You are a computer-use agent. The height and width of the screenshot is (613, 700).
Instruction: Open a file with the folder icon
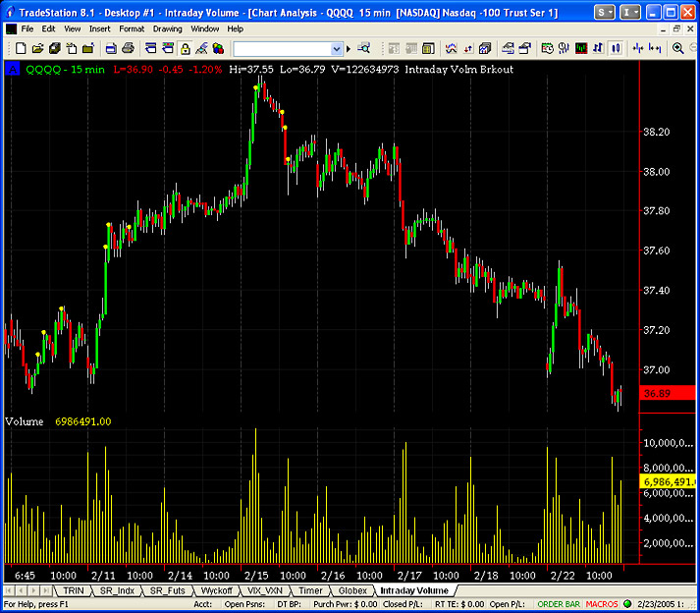pos(37,48)
